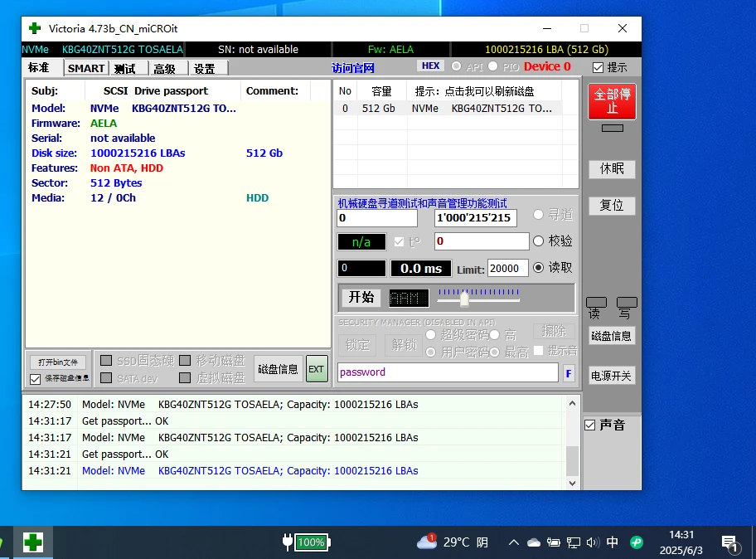This screenshot has height=559, width=756.
Task: Click the start LBA field showing 0
Action: [x=377, y=218]
